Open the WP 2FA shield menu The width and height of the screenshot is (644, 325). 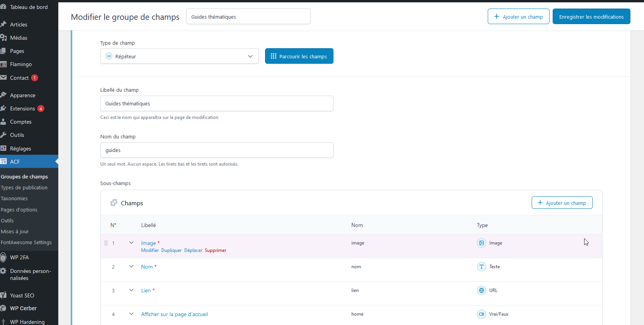(3, 257)
